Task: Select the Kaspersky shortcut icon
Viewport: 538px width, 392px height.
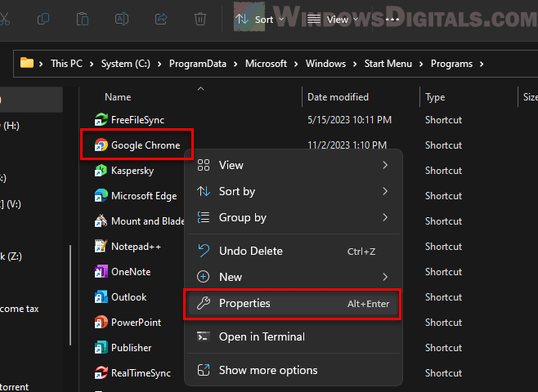Action: (101, 171)
